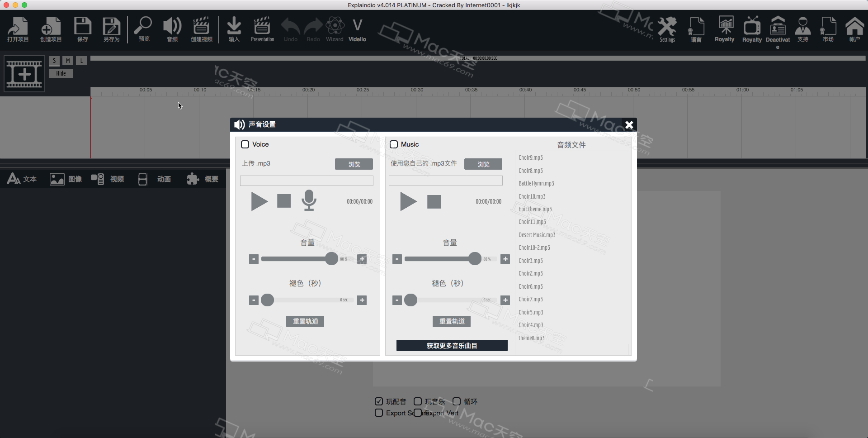The height and width of the screenshot is (438, 868).
Task: Click Voice fade seconds slider handle
Action: pyautogui.click(x=268, y=300)
